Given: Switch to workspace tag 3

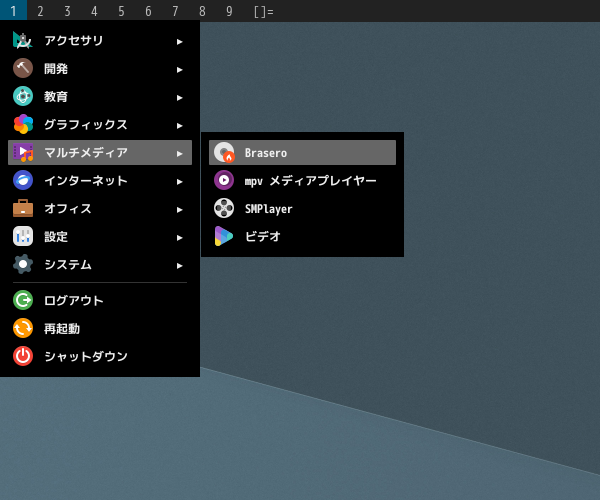Looking at the screenshot, I should pyautogui.click(x=67, y=10).
